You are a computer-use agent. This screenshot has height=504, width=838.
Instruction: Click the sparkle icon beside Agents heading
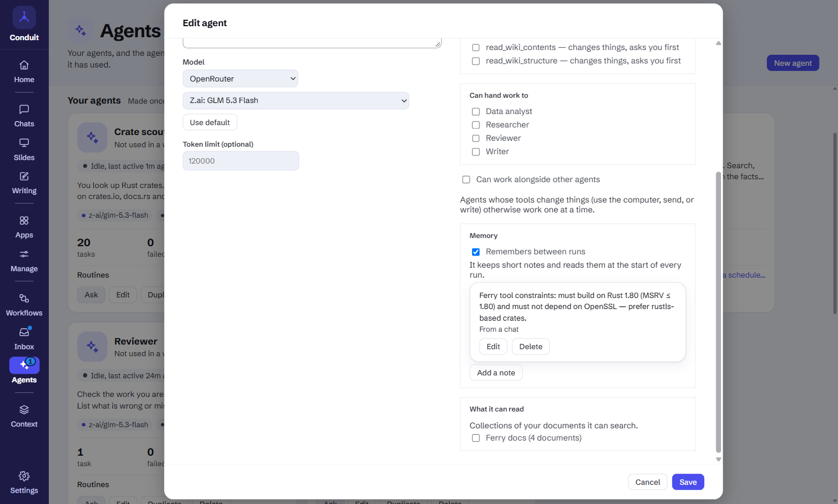click(x=80, y=30)
